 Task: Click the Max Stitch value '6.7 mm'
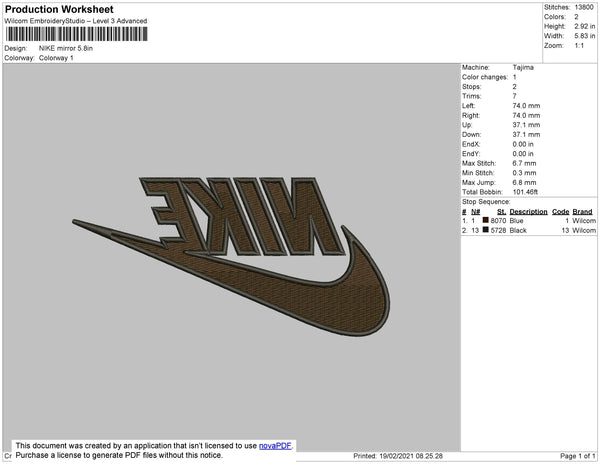[524, 163]
